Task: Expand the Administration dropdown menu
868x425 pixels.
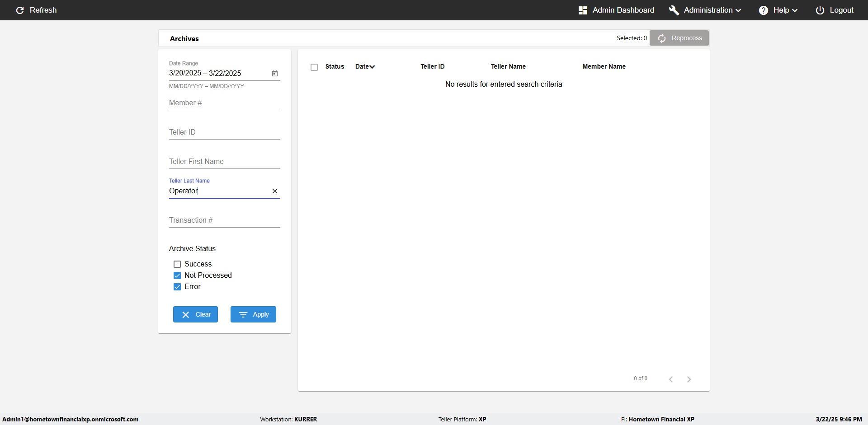Action: (x=738, y=10)
